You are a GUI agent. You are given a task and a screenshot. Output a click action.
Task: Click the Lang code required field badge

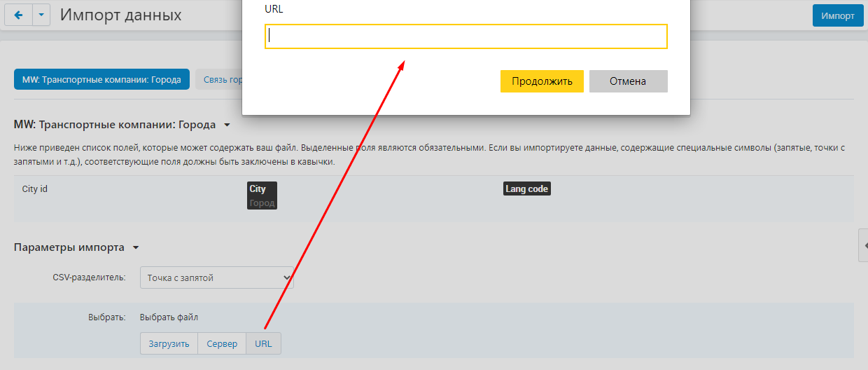526,189
